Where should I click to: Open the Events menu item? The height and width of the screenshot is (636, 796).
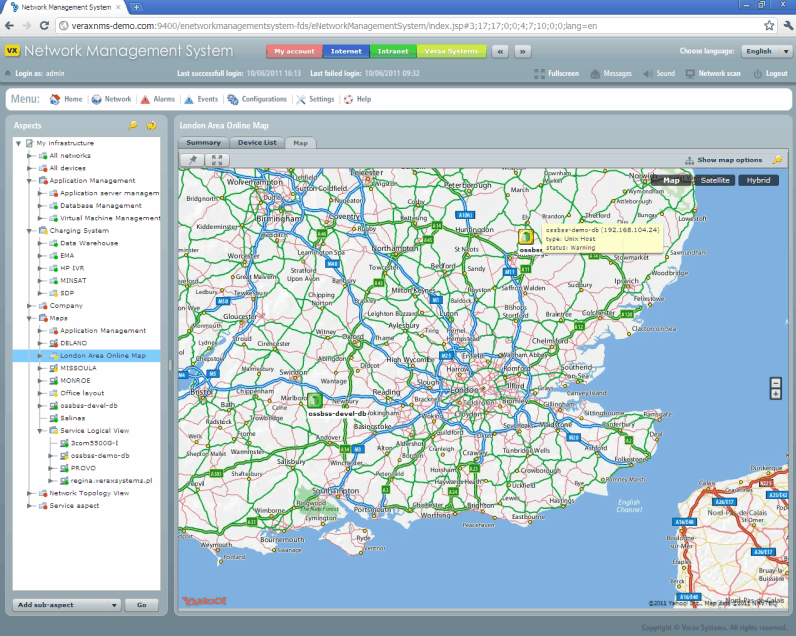(201, 99)
